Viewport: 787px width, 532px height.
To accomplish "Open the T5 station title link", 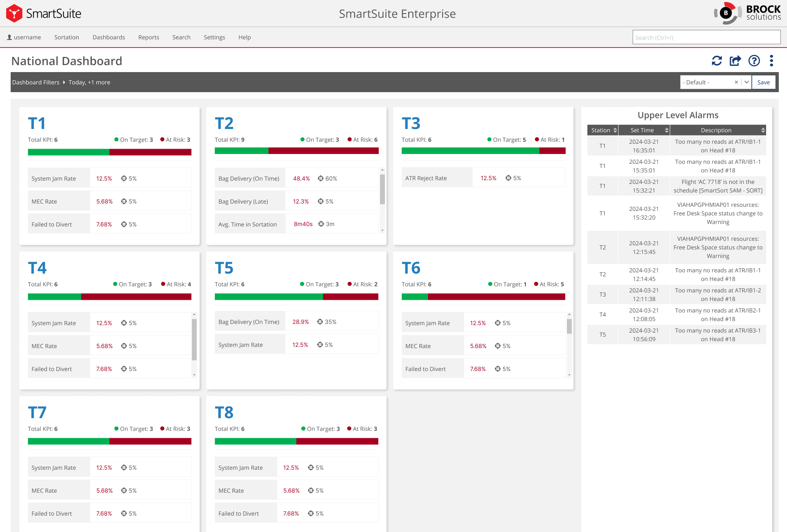I will click(224, 268).
